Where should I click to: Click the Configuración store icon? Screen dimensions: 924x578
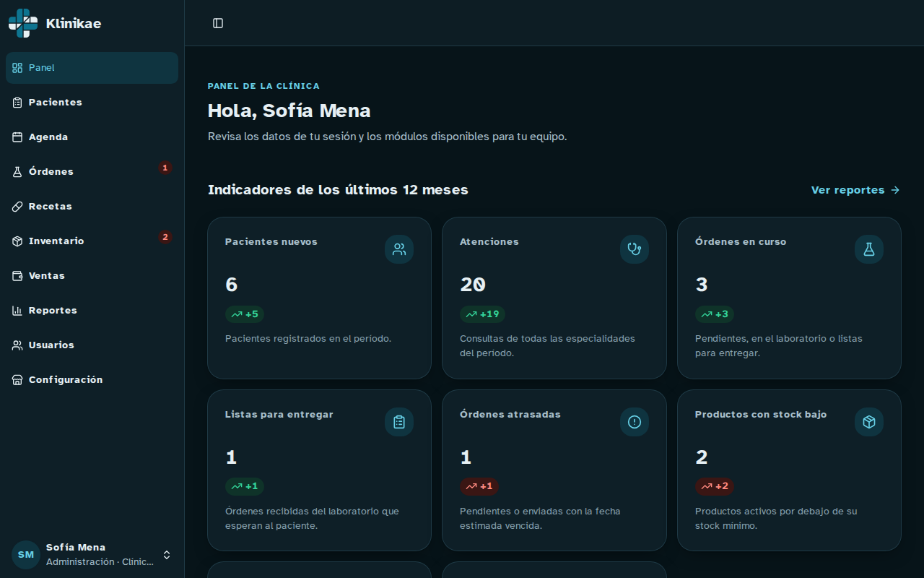click(17, 380)
